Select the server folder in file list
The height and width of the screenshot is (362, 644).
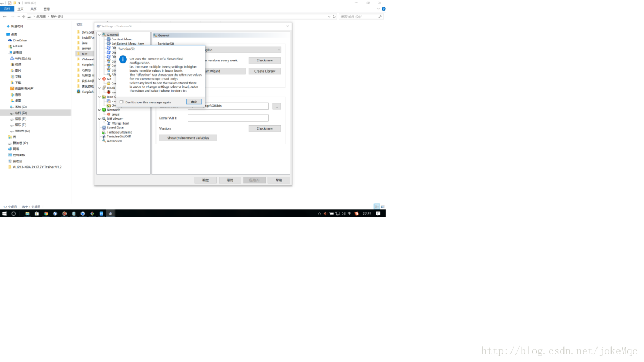[x=86, y=49]
